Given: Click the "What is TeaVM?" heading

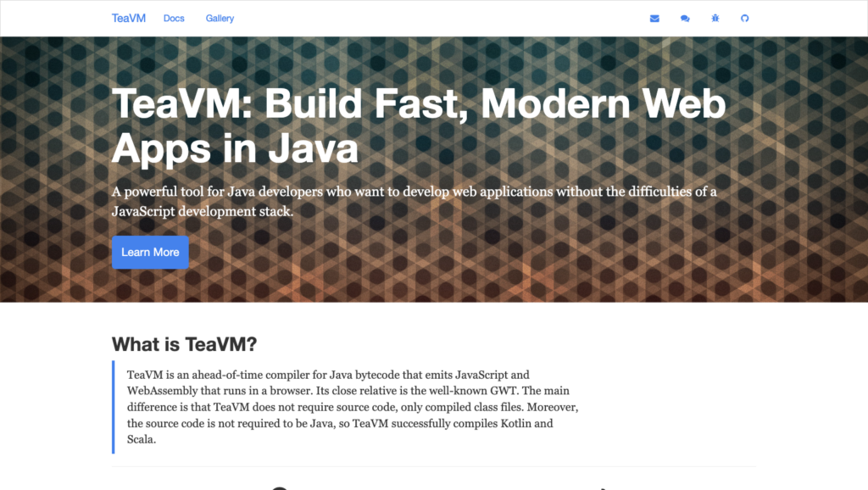Looking at the screenshot, I should tap(184, 344).
